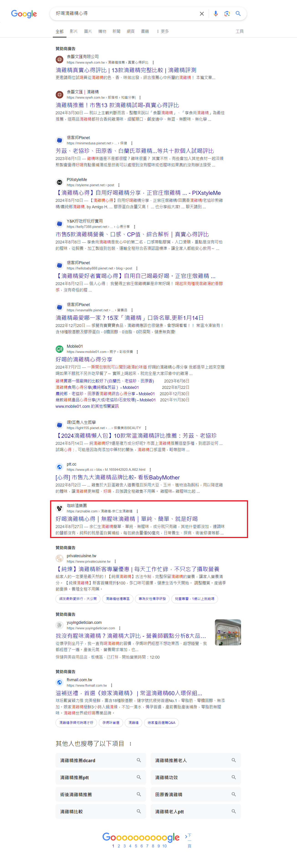Switch to 書籍 results tab
The image size is (297, 868).
coord(145,31)
